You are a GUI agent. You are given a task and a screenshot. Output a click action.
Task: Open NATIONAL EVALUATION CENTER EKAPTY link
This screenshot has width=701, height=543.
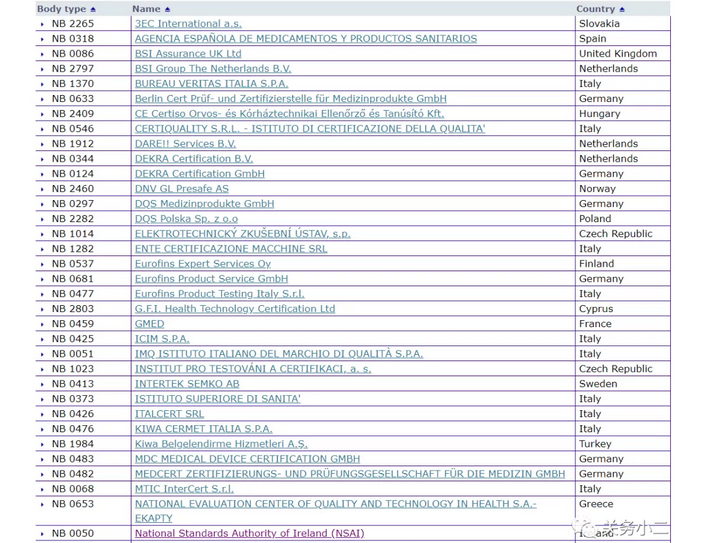pos(336,511)
